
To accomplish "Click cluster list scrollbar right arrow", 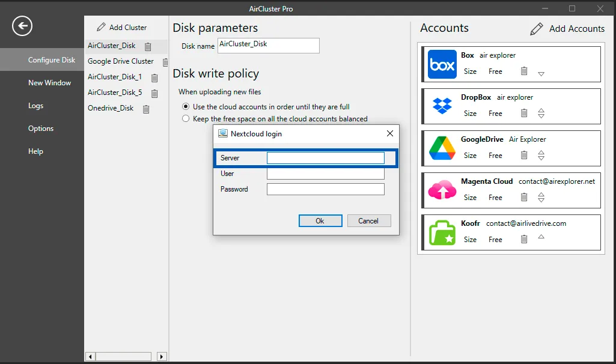I will (162, 357).
